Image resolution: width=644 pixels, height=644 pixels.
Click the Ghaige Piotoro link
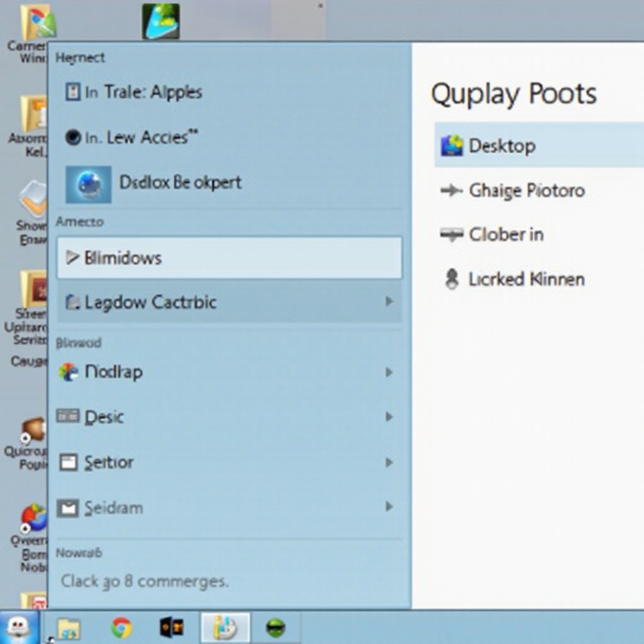tap(526, 191)
